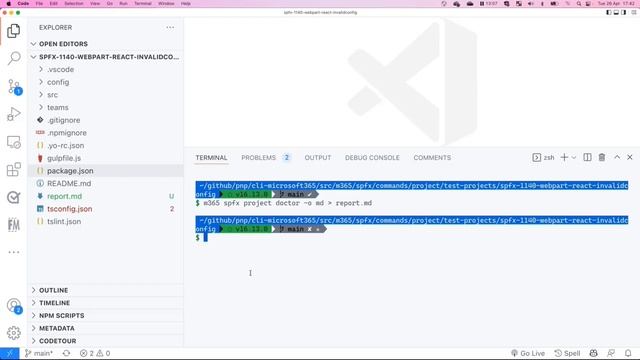Close the terminal panel
Viewport: 640px width, 360px height.
[x=630, y=157]
